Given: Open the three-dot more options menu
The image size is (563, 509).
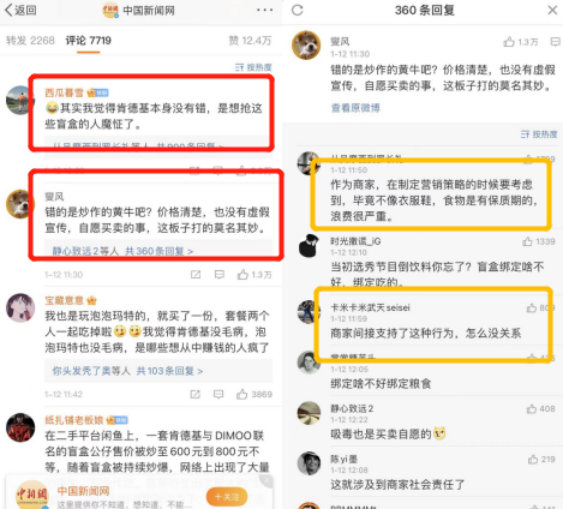Looking at the screenshot, I should 265,10.
